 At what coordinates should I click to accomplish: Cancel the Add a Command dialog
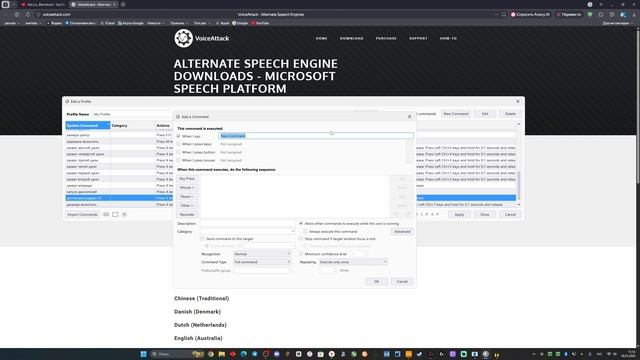(402, 282)
